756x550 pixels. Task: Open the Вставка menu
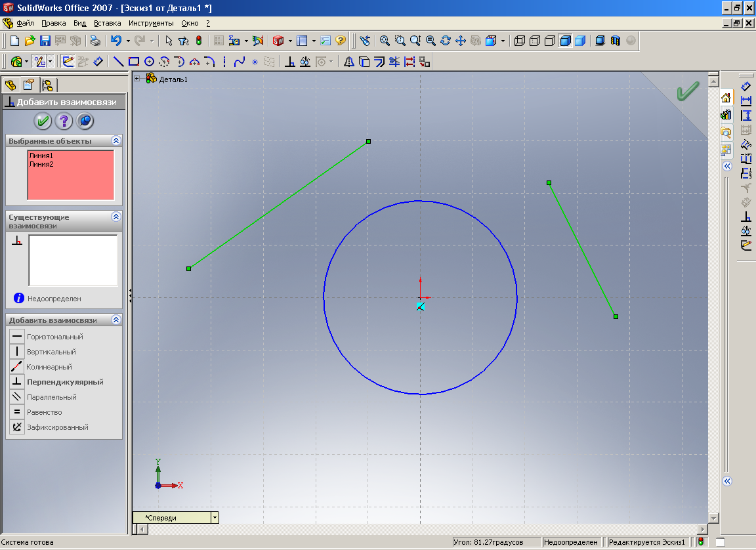click(107, 23)
